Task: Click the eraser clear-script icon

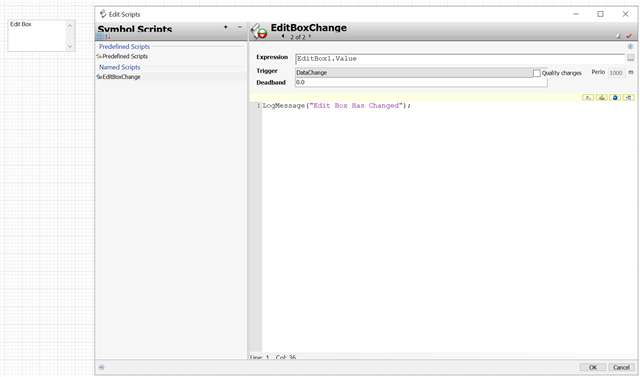Action: [x=618, y=36]
